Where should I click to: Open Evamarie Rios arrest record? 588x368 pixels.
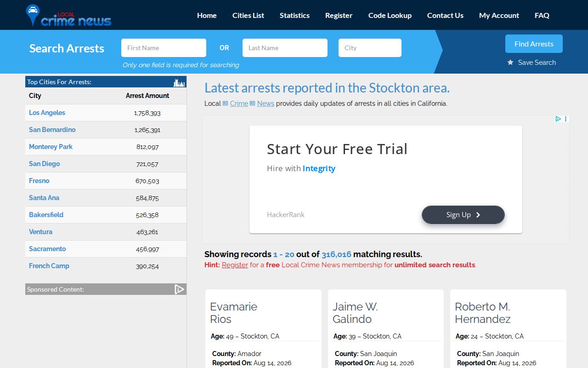click(233, 313)
